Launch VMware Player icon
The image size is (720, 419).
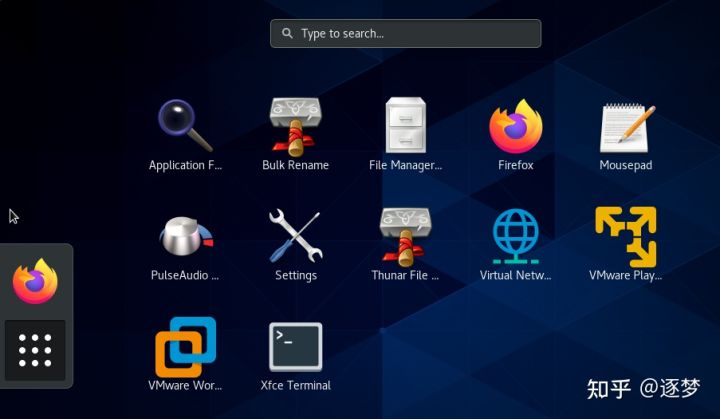pos(626,237)
